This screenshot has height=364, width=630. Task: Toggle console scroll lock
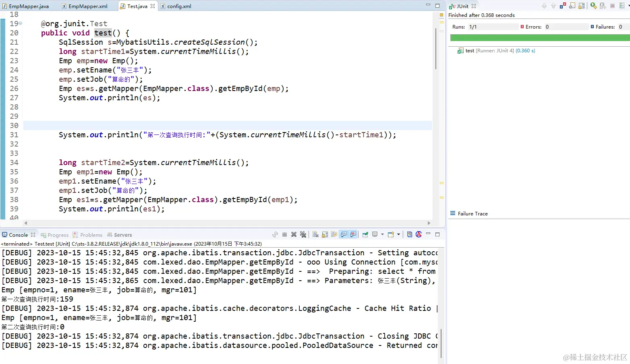(x=325, y=234)
